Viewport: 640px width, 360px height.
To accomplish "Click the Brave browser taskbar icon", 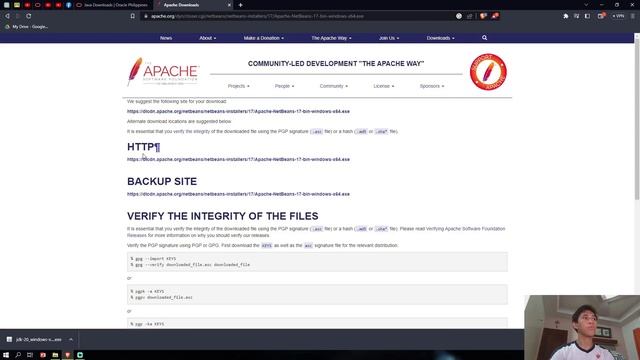I will click(68, 355).
